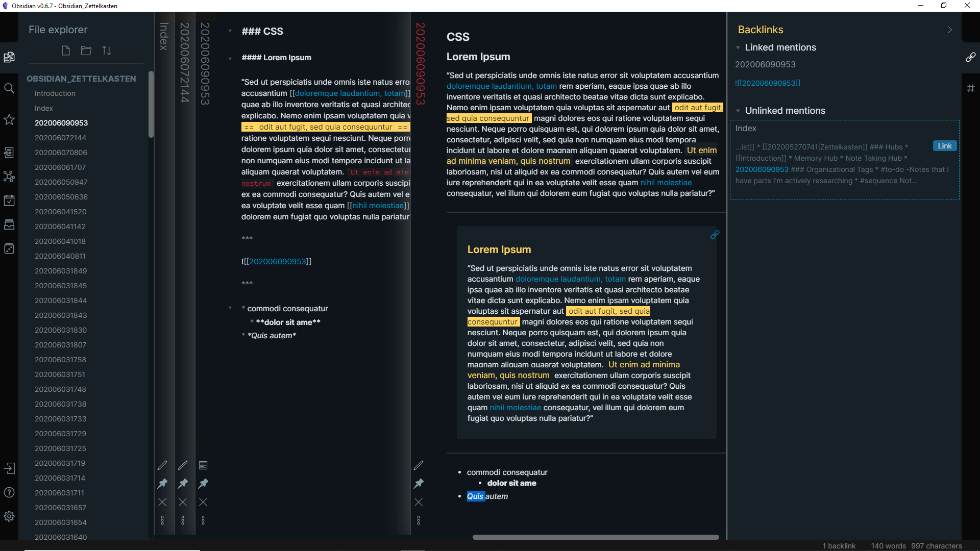Switch preview pane to edit mode
This screenshot has width=980, height=551.
(419, 465)
